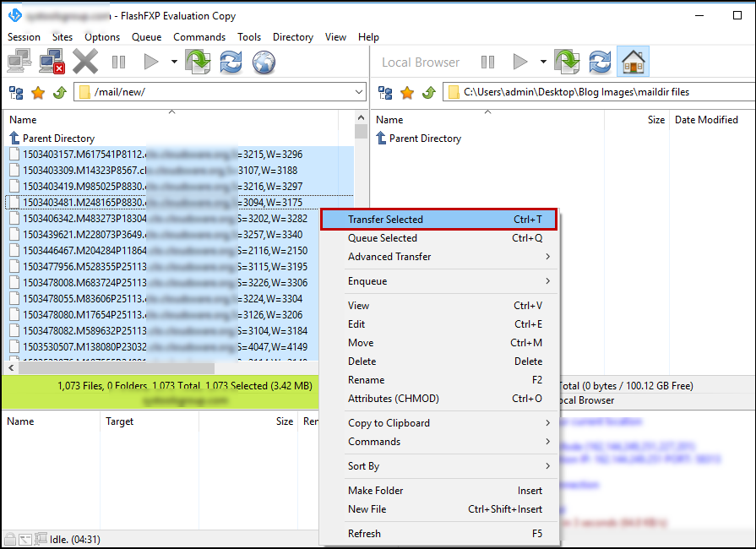756x549 pixels.
Task: Toggle the folder tree icon beside the local C:\Users path
Action: [385, 93]
